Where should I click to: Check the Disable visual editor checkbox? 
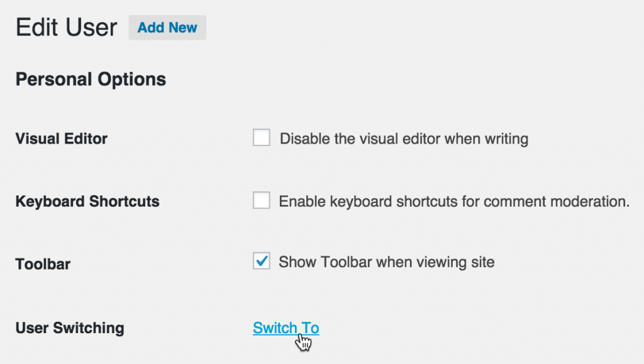point(261,137)
